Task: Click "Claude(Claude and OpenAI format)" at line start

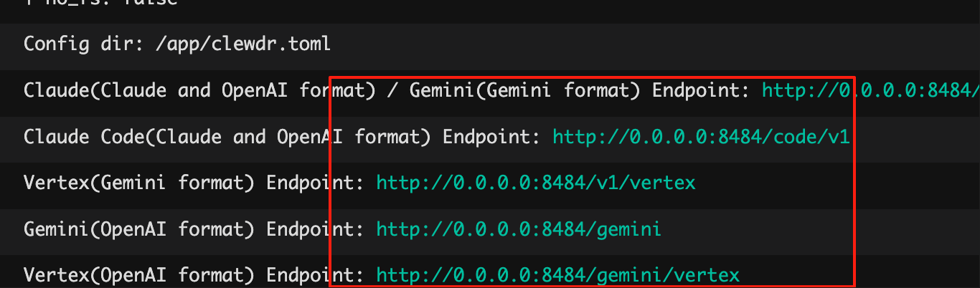Action: [x=200, y=90]
